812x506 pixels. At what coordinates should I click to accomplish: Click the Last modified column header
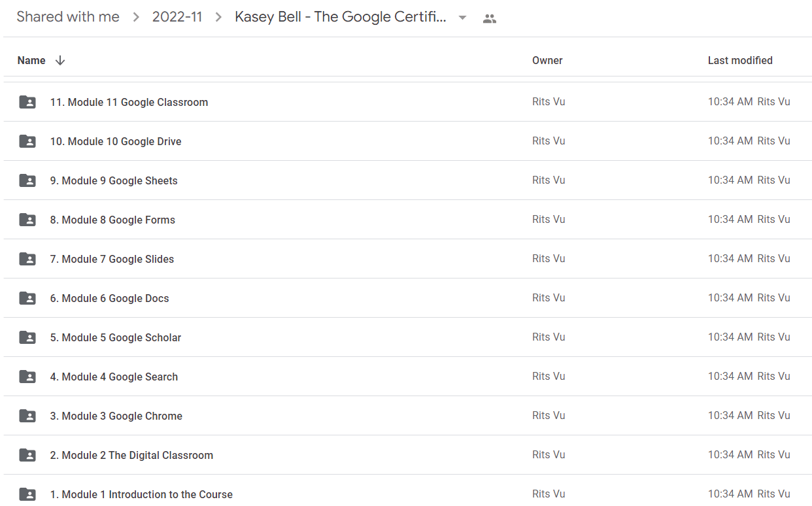point(740,60)
